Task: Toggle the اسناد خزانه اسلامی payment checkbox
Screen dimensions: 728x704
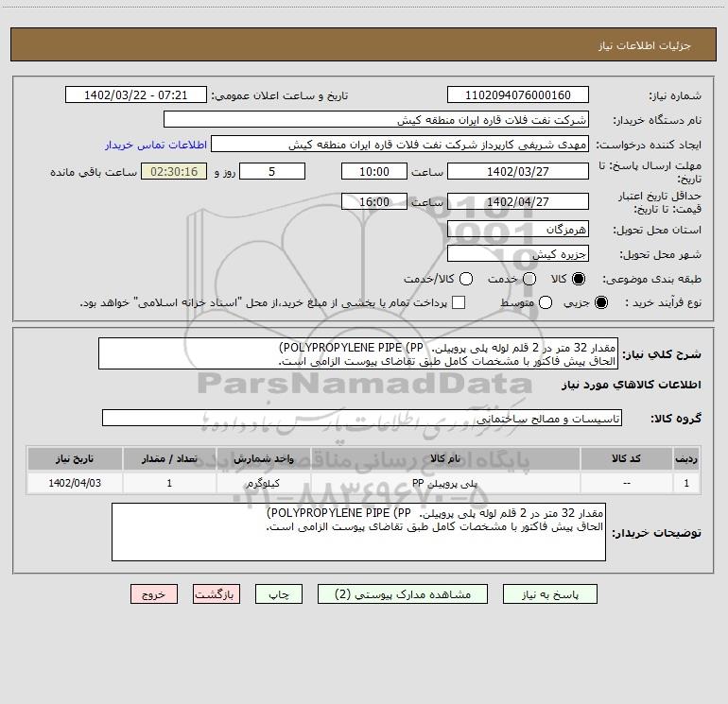Action: coord(459,302)
